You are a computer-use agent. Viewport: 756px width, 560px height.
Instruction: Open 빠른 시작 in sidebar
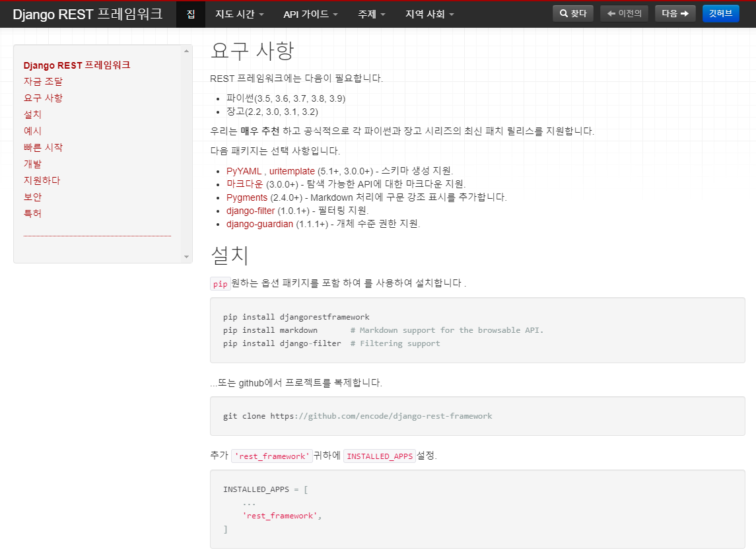[x=43, y=147]
